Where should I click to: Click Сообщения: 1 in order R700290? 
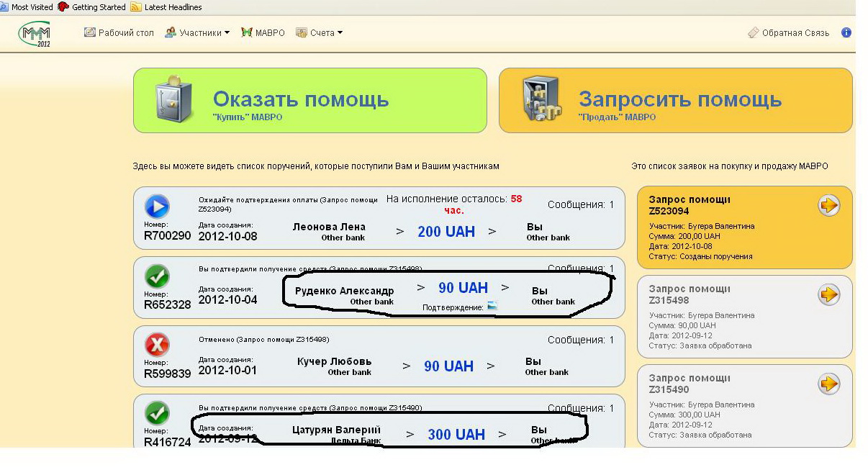coord(581,204)
